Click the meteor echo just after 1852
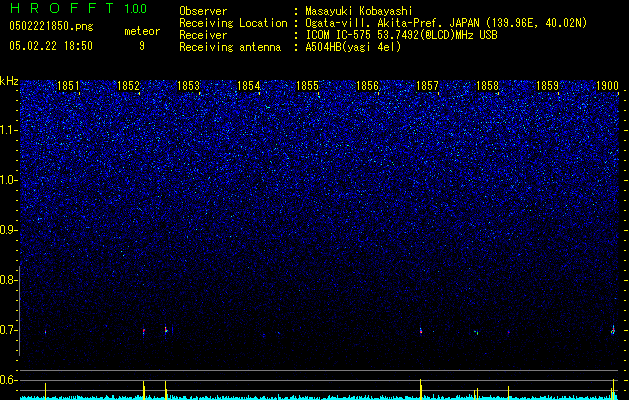Viewport: 629px width, 400px height. click(144, 331)
